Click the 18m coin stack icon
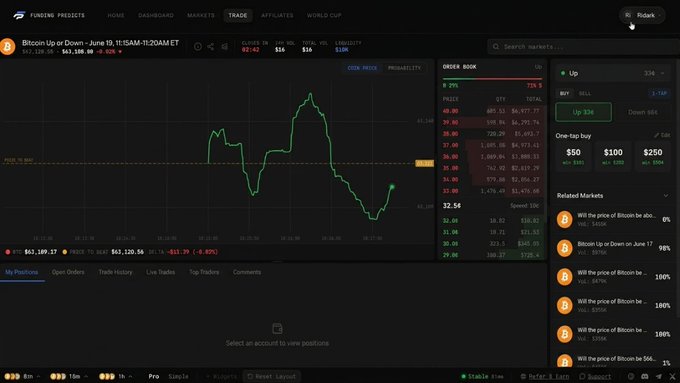 [x=58, y=376]
